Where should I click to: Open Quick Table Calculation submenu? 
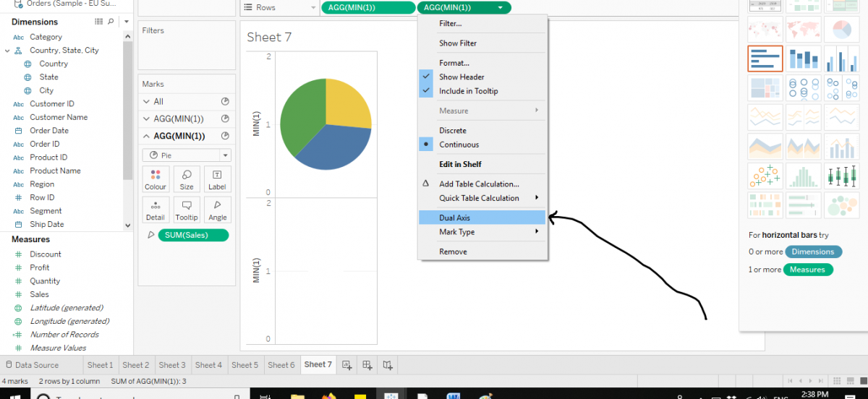pos(482,198)
